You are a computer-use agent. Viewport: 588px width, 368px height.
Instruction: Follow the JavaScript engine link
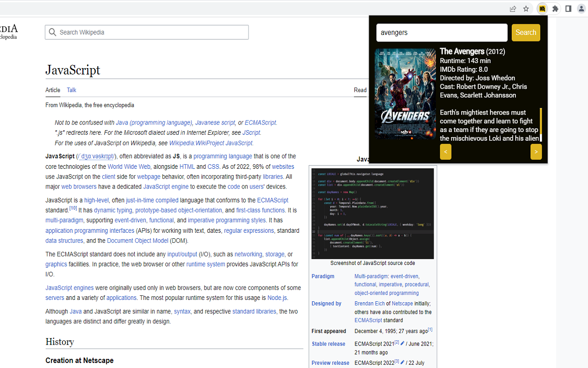click(166, 187)
